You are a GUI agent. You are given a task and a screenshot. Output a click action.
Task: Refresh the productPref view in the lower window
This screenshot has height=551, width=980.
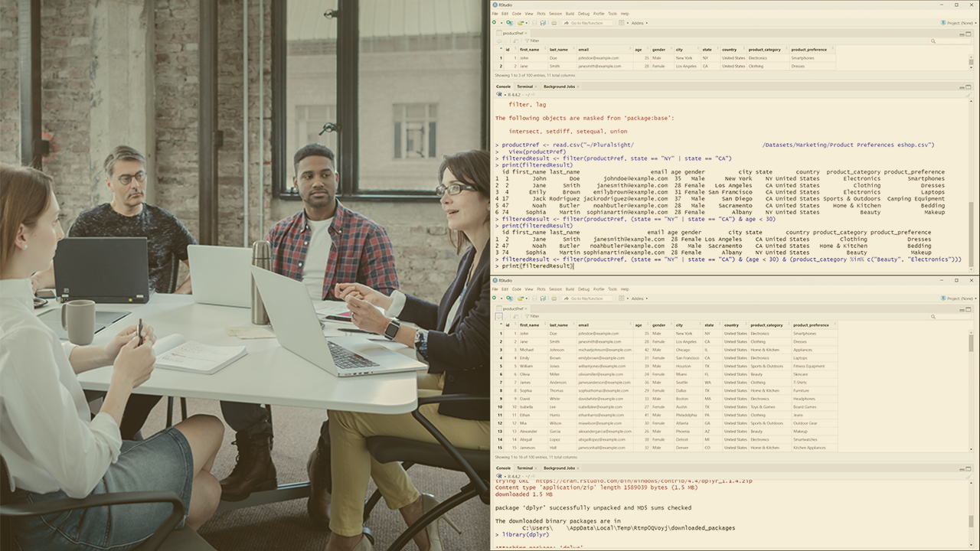517,315
